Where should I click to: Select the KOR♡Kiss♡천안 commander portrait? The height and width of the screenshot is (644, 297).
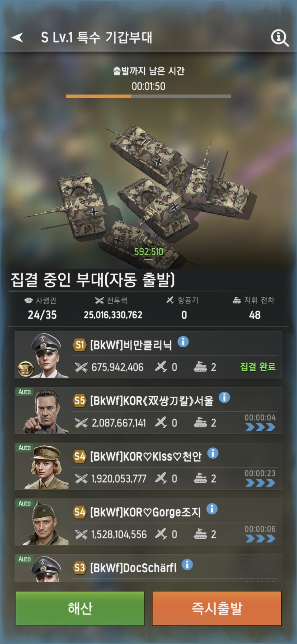coord(47,466)
